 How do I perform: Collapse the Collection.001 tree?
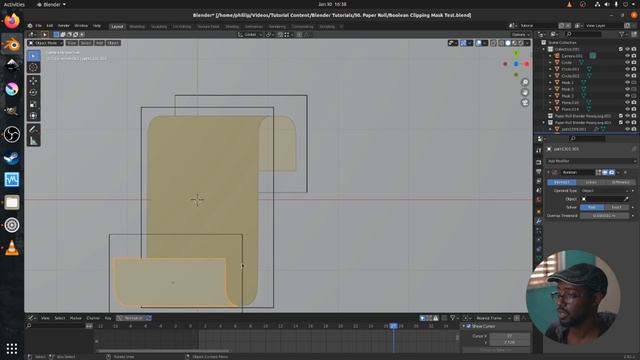pos(544,49)
